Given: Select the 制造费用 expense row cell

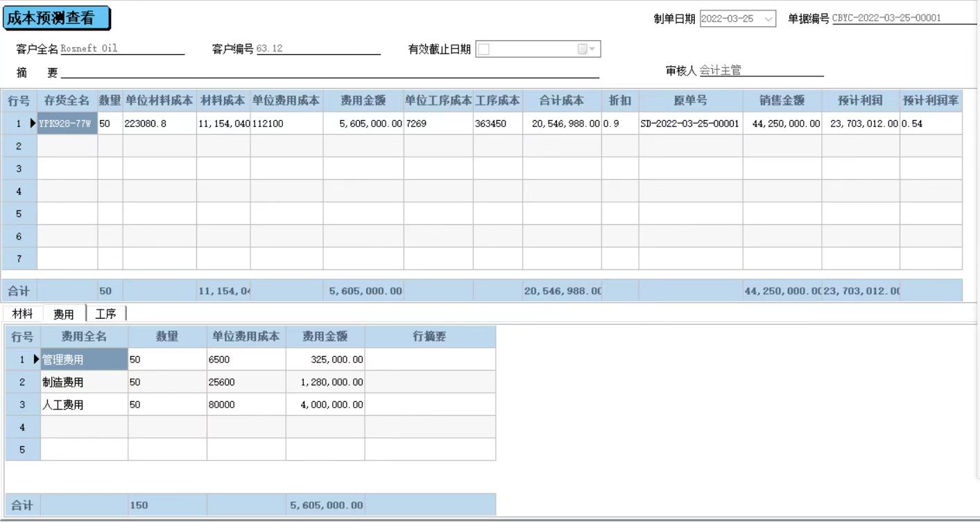Looking at the screenshot, I should pyautogui.click(x=84, y=382).
